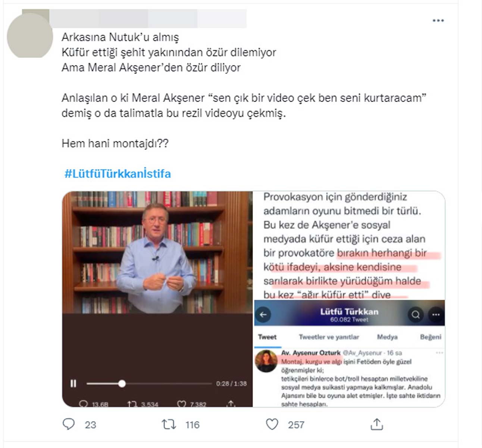The height and width of the screenshot is (448, 482).
Task: Click the Aysenur Ozturk avatar photo
Action: (x=266, y=361)
